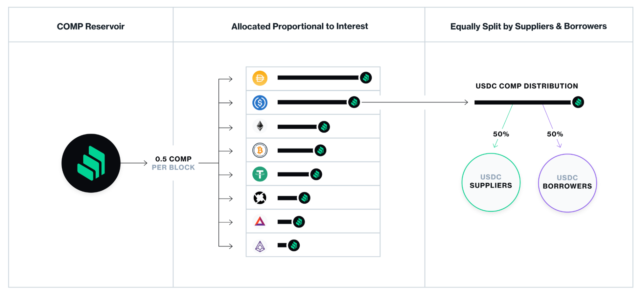644x299 pixels.
Task: Select the USDC Borrowers circle
Action: 567,183
